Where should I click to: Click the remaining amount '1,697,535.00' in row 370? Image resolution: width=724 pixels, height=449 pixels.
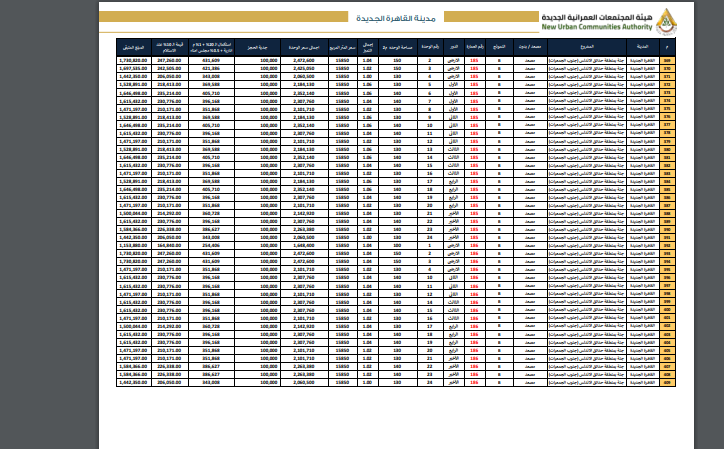[x=133, y=68]
